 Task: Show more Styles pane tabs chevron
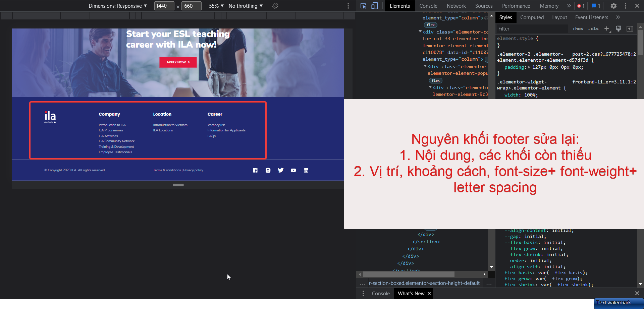[x=618, y=17]
